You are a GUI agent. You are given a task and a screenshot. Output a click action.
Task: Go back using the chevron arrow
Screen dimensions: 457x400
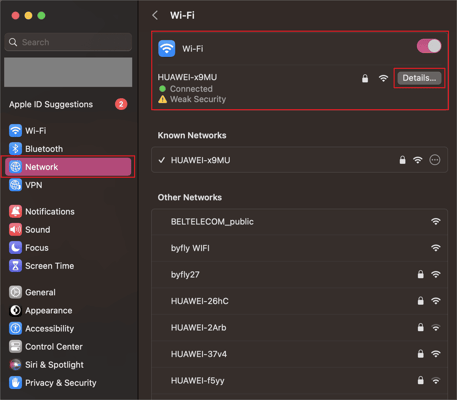(155, 15)
